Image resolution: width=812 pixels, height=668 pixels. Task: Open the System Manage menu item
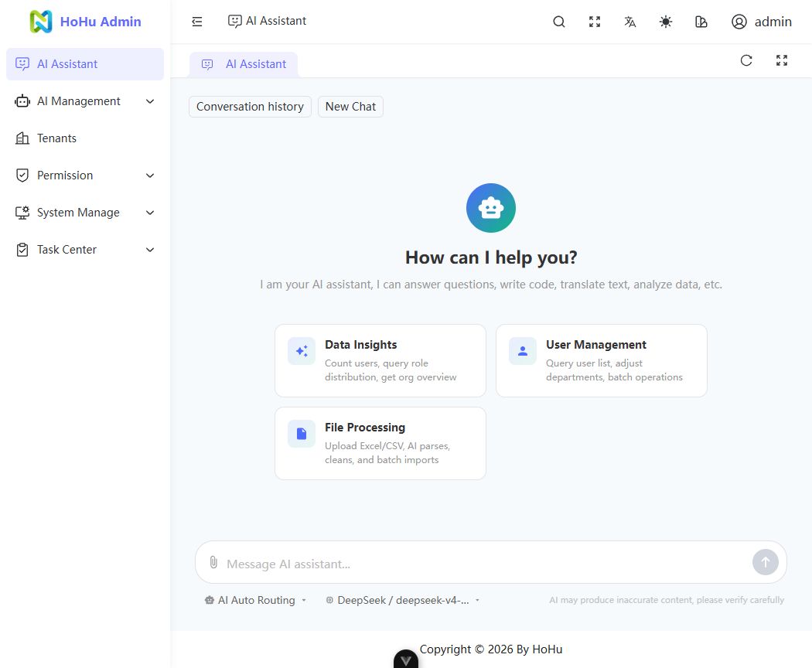pyautogui.click(x=85, y=213)
